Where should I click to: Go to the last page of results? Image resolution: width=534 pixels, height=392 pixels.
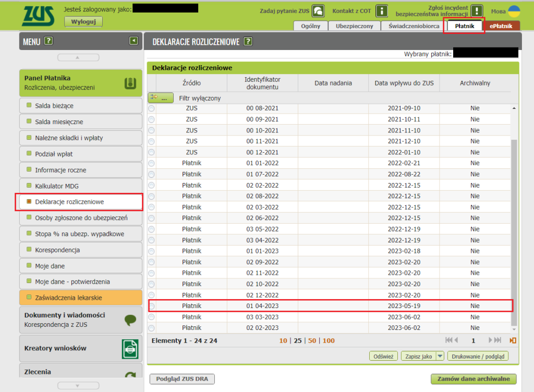point(497,340)
